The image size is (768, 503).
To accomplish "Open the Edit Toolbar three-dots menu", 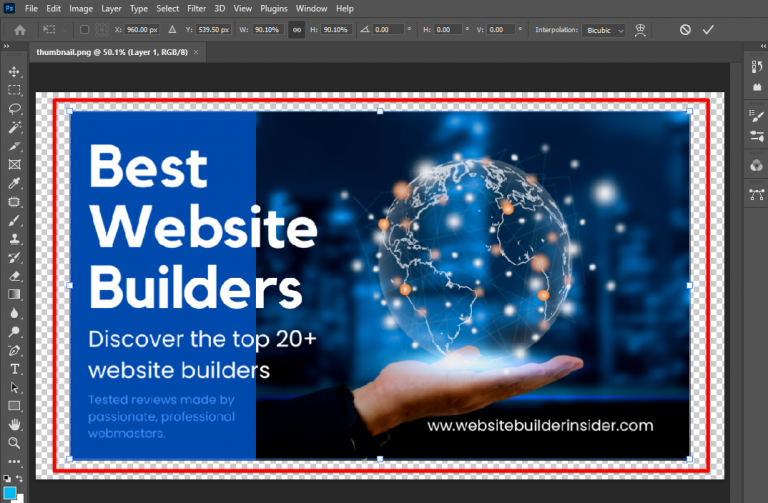I will pyautogui.click(x=14, y=461).
